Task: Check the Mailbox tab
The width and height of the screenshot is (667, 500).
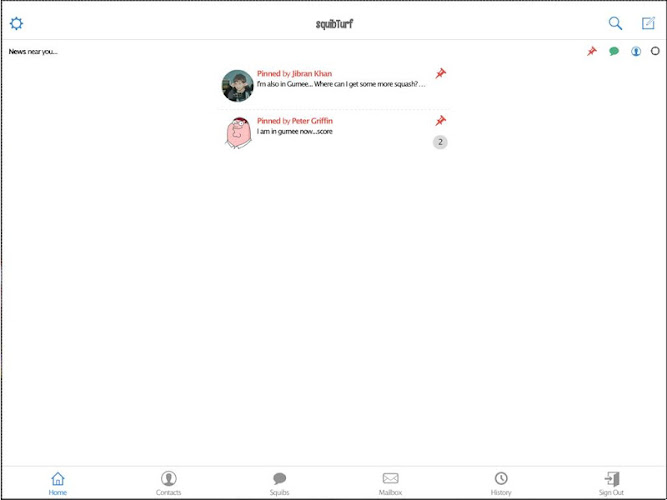Action: [390, 484]
